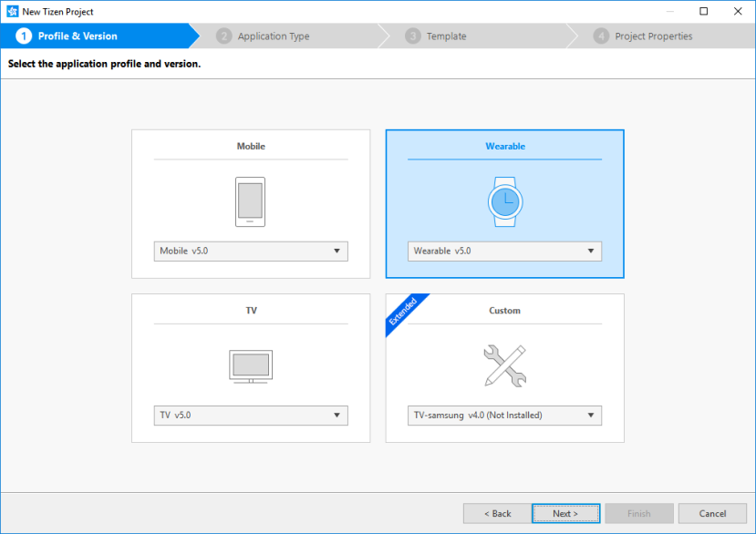Open the Mobile v5.0 version dropdown

click(250, 251)
